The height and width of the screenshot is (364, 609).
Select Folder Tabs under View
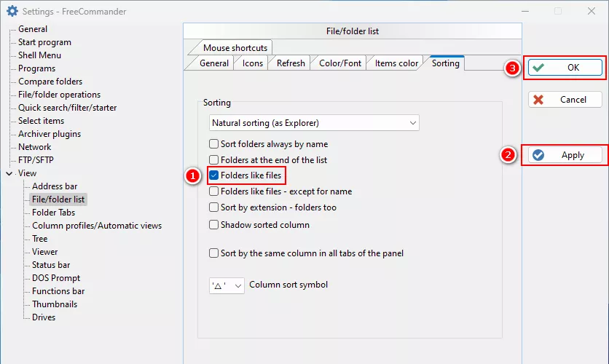[x=54, y=213]
